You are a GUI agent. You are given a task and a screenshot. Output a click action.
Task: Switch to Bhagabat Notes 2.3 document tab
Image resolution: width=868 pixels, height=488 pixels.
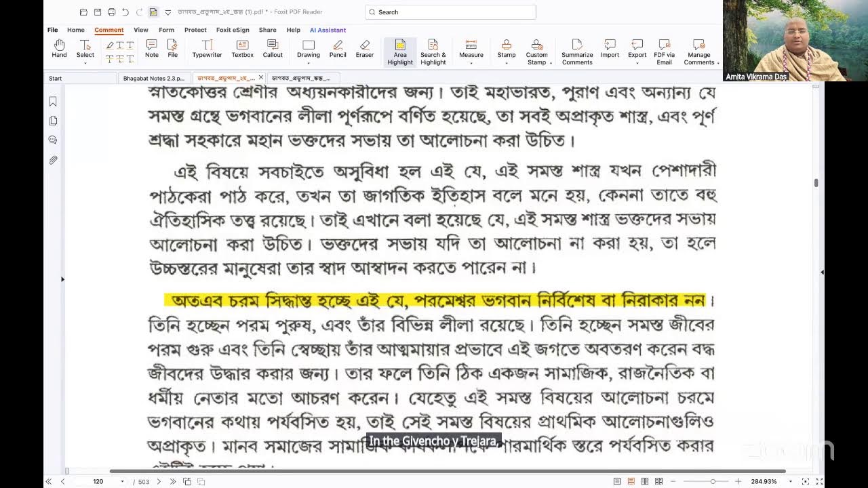153,78
